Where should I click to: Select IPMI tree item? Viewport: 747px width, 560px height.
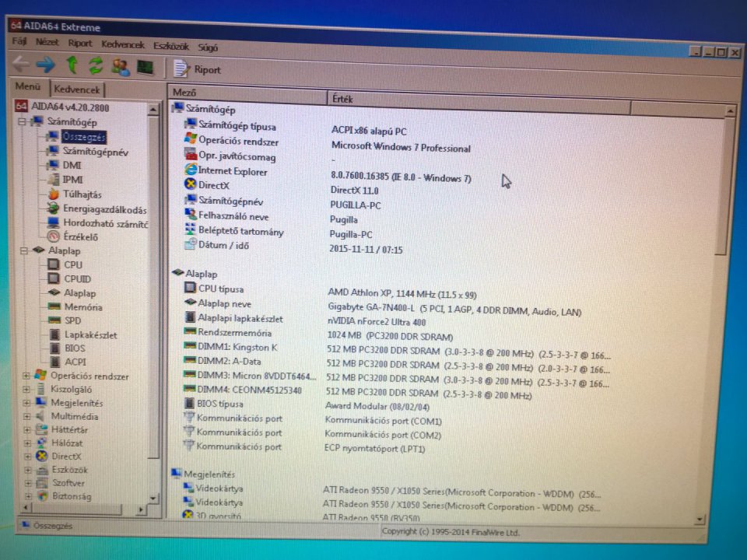click(x=73, y=180)
